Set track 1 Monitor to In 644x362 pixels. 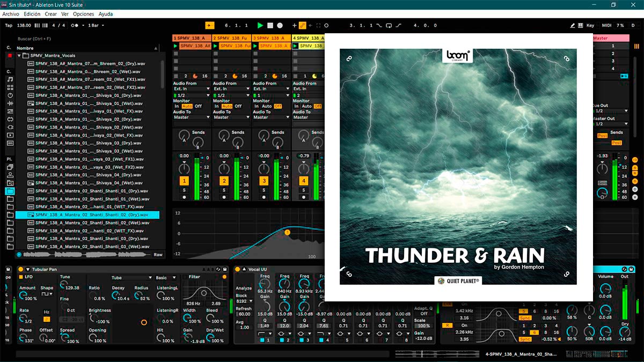pyautogui.click(x=177, y=106)
